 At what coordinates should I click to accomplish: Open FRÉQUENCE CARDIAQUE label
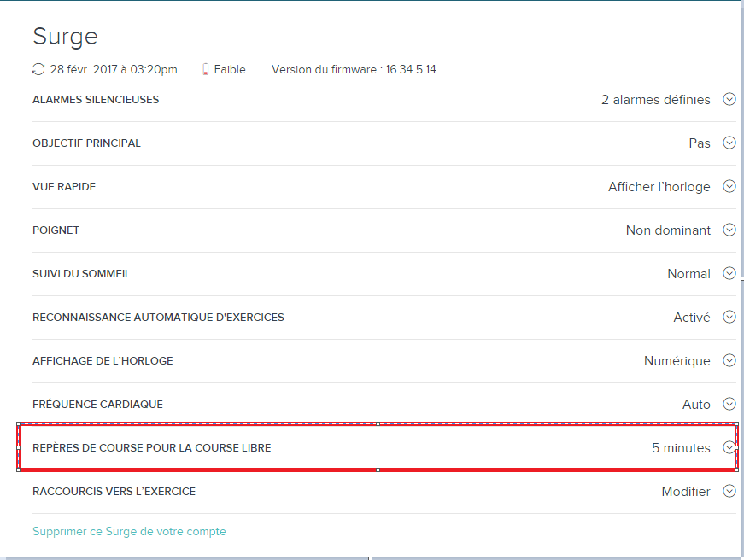click(x=97, y=405)
